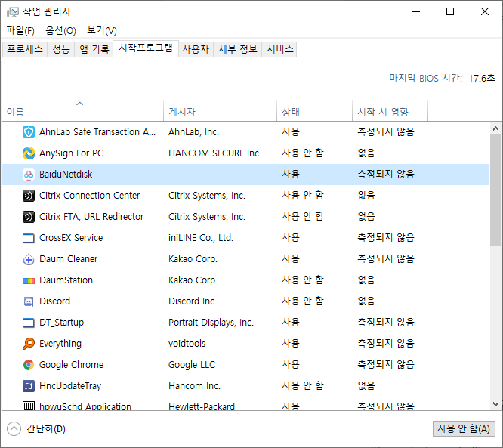Click publisher AhnLab, Inc.

click(194, 132)
